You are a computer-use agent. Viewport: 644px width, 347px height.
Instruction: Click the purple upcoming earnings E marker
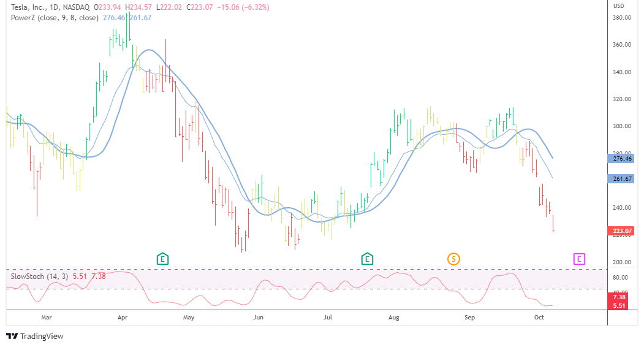pyautogui.click(x=579, y=259)
